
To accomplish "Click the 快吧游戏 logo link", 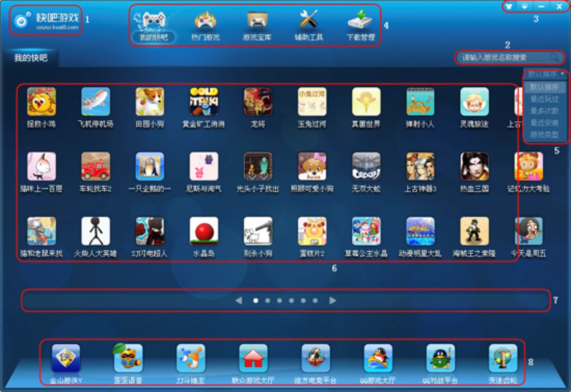I will (x=47, y=20).
